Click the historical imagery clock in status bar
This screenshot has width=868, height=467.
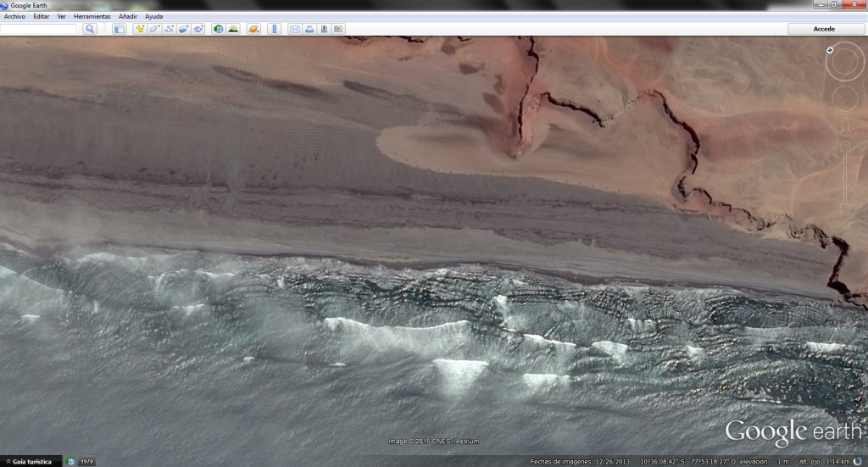coord(70,461)
